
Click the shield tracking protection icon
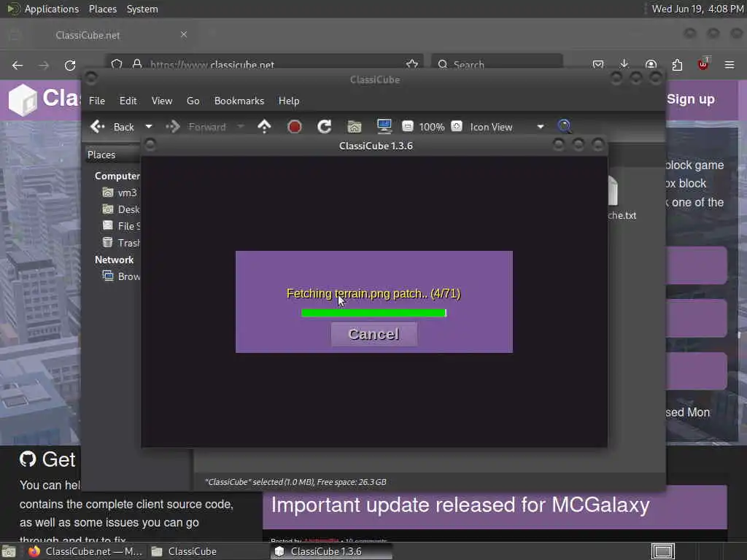(x=117, y=64)
